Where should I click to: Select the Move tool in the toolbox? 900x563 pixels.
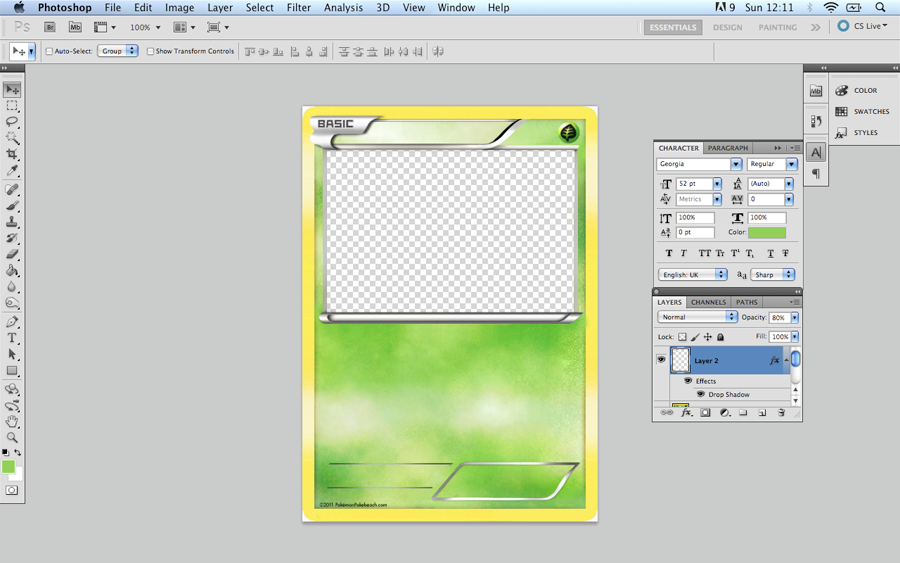point(12,90)
